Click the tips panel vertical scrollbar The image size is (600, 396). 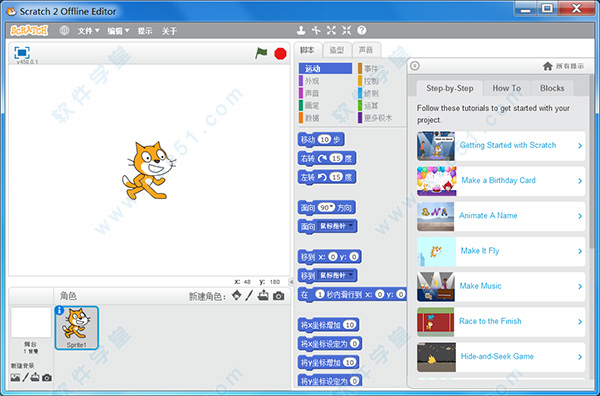coord(592,161)
